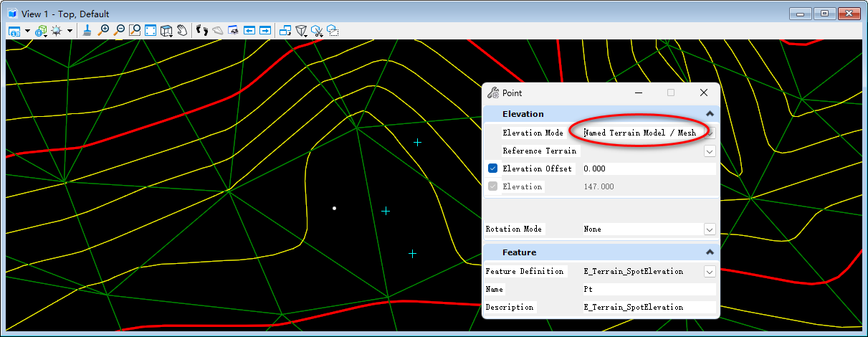Click the Name field containing Pt
This screenshot has width=868, height=337.
tap(648, 290)
